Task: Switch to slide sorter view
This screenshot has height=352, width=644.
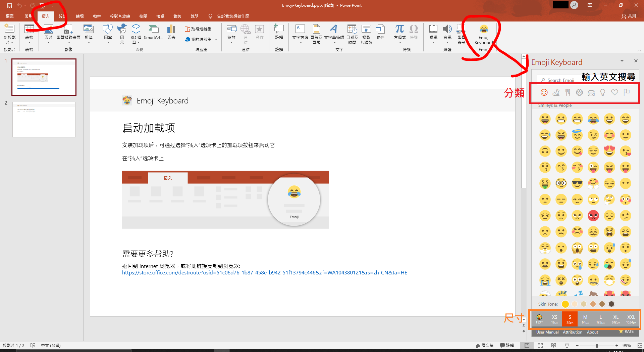Action: coord(540,345)
